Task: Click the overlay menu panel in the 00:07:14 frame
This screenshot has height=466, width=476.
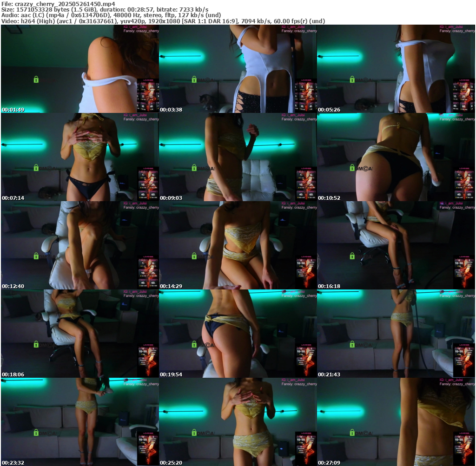Action: 148,184
